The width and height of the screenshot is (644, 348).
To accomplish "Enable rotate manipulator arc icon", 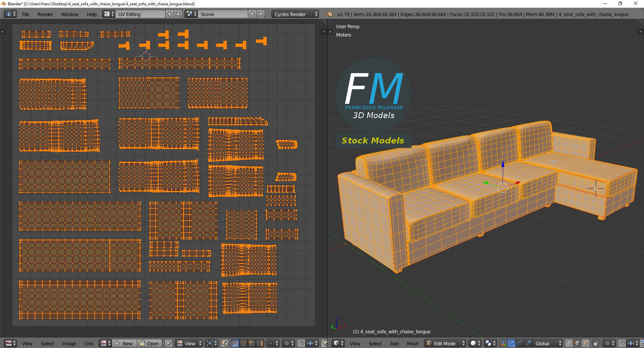I will [x=520, y=343].
